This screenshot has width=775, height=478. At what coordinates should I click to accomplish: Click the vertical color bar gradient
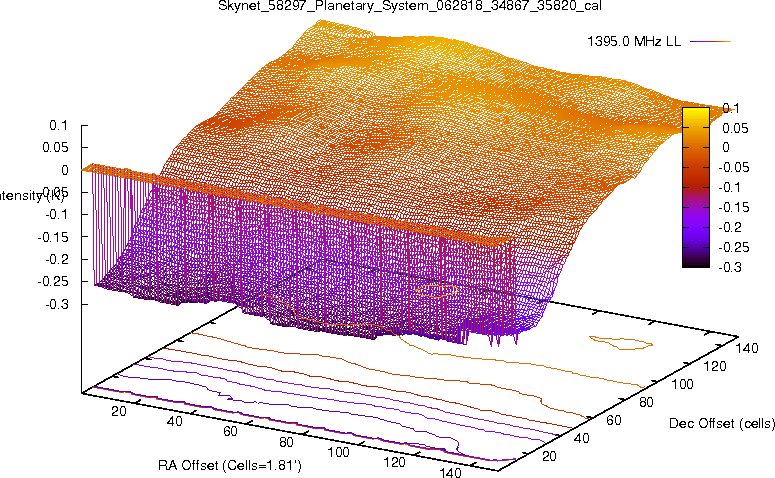(x=695, y=187)
